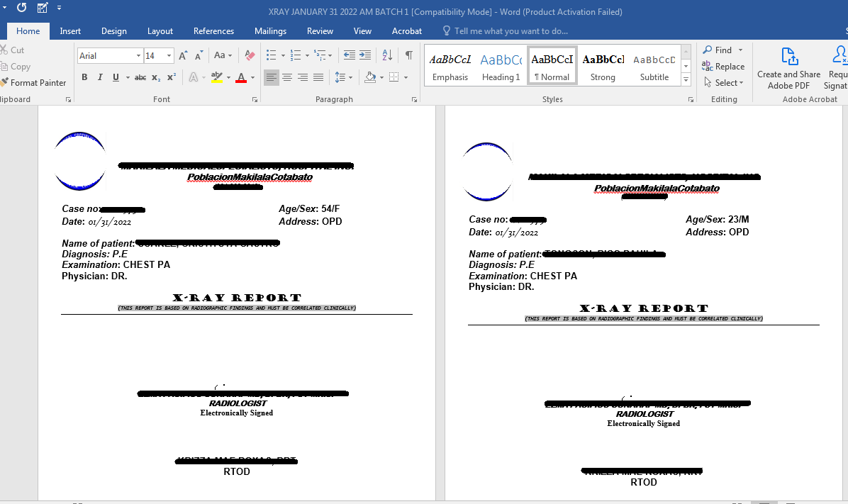The height and width of the screenshot is (504, 848).
Task: Click the left page X-RAY REPORT heading
Action: pos(237,298)
